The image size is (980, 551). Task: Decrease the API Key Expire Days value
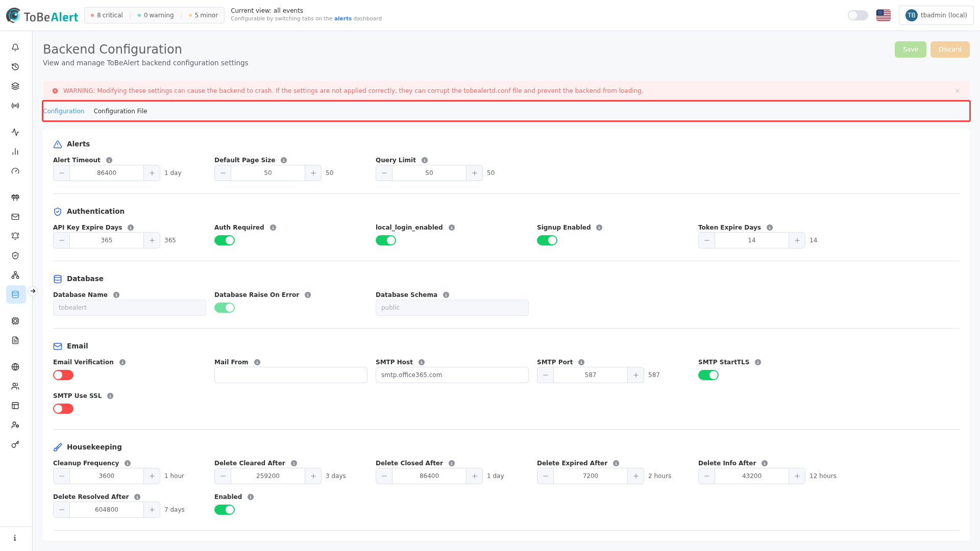[62, 240]
